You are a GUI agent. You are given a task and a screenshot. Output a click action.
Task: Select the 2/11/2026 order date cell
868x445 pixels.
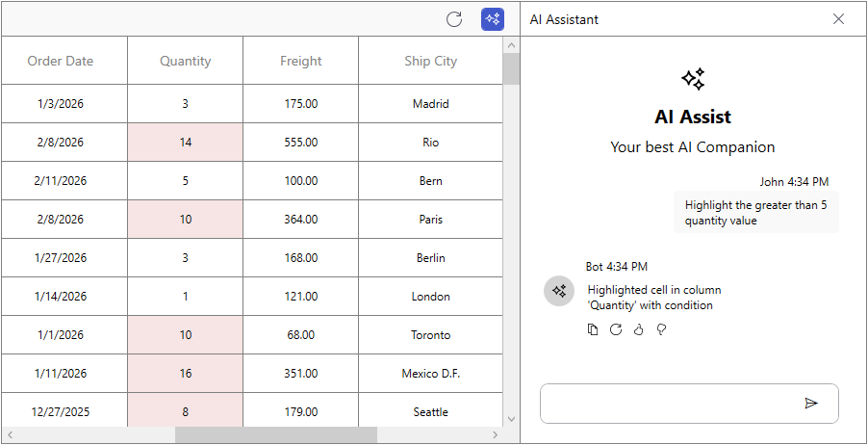[x=64, y=181]
